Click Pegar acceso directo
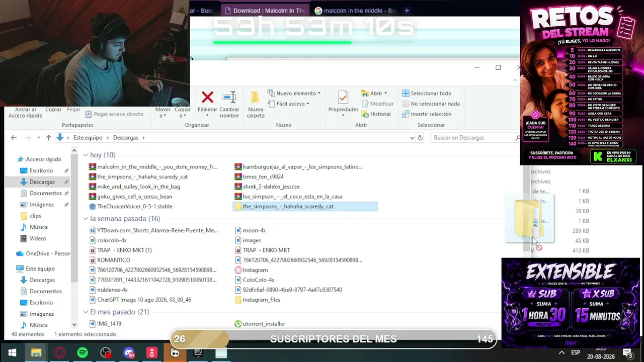Viewport: 644px width, 362px height. [114, 114]
